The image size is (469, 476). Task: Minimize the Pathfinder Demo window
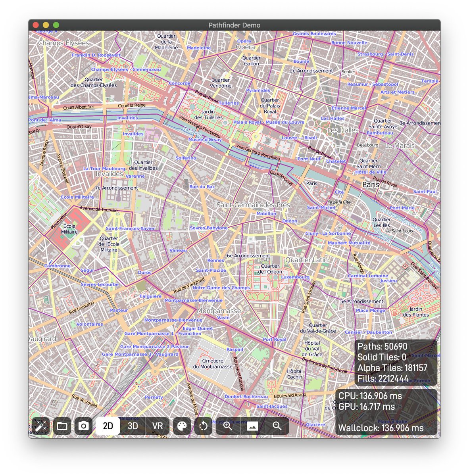pos(46,25)
